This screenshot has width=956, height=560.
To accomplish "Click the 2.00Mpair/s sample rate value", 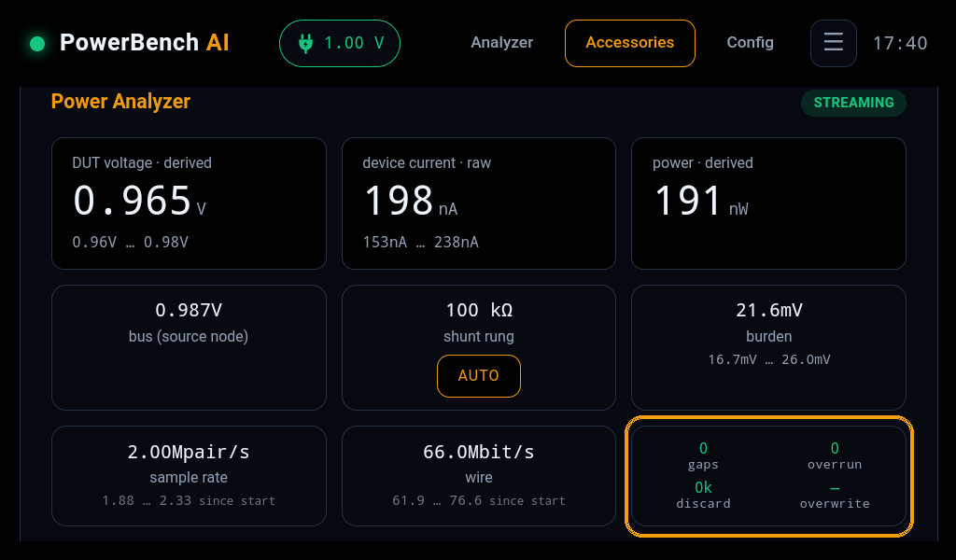I will [189, 452].
